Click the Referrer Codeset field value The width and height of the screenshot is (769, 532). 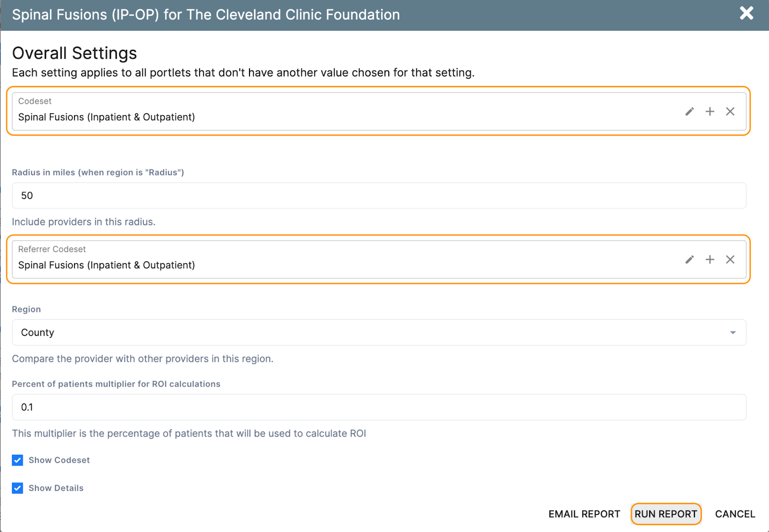click(107, 265)
